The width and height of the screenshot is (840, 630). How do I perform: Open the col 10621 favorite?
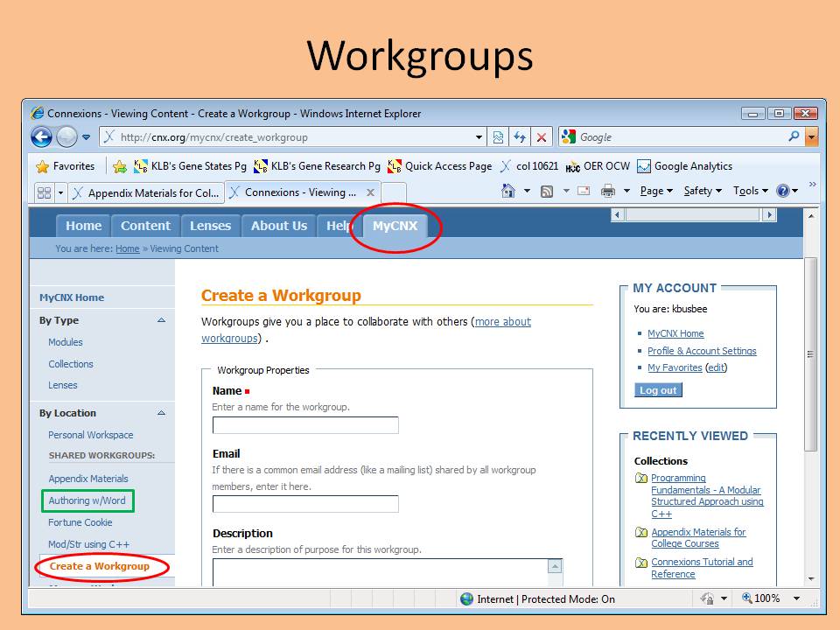point(529,166)
